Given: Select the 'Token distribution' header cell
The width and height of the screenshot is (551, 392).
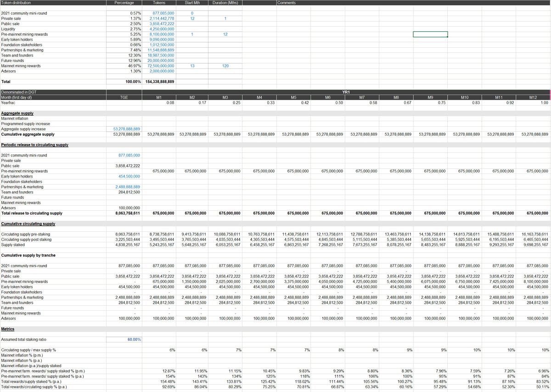Looking at the screenshot, I should point(53,3).
